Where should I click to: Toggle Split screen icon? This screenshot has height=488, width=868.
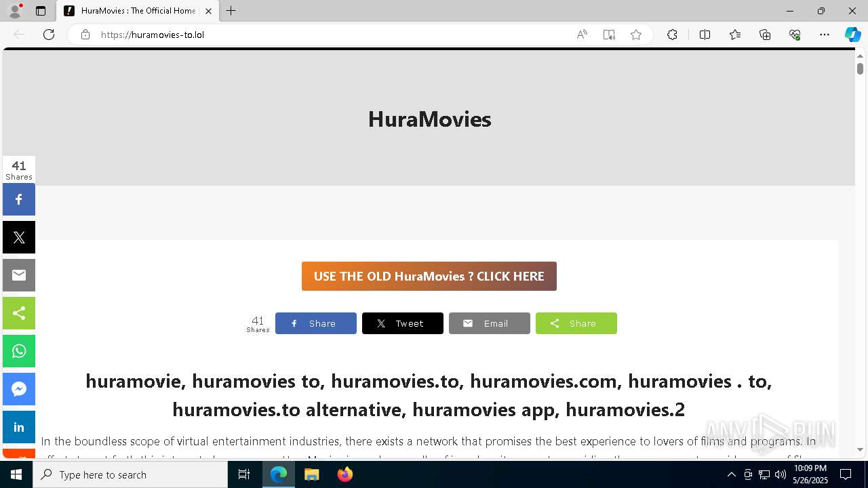(x=705, y=35)
